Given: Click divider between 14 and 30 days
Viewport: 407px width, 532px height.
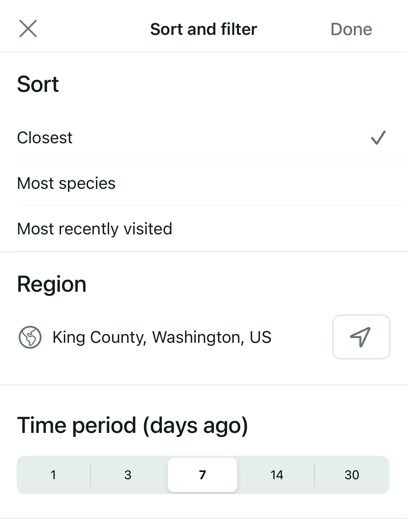Looking at the screenshot, I should tap(314, 475).
